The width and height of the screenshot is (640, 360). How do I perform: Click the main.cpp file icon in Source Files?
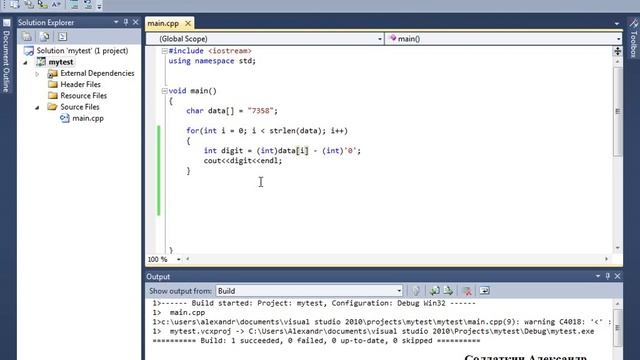click(64, 118)
